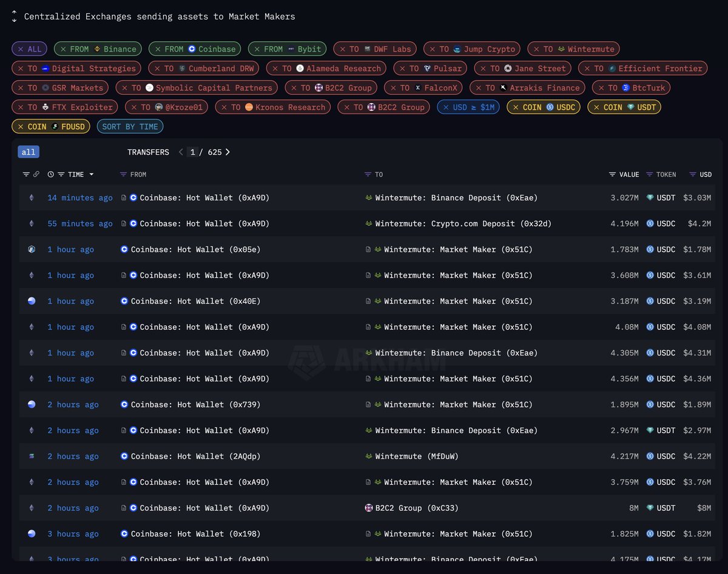Remove the TO Symbolic Capital Partners chip

click(x=124, y=88)
